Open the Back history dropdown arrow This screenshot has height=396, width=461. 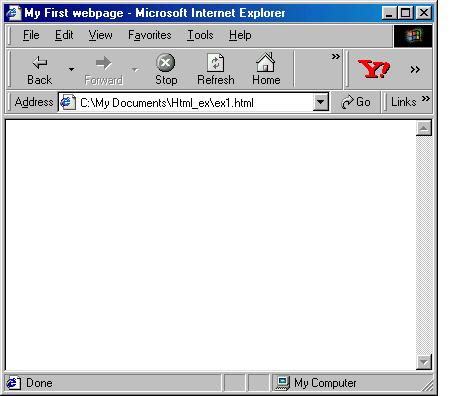[71, 69]
